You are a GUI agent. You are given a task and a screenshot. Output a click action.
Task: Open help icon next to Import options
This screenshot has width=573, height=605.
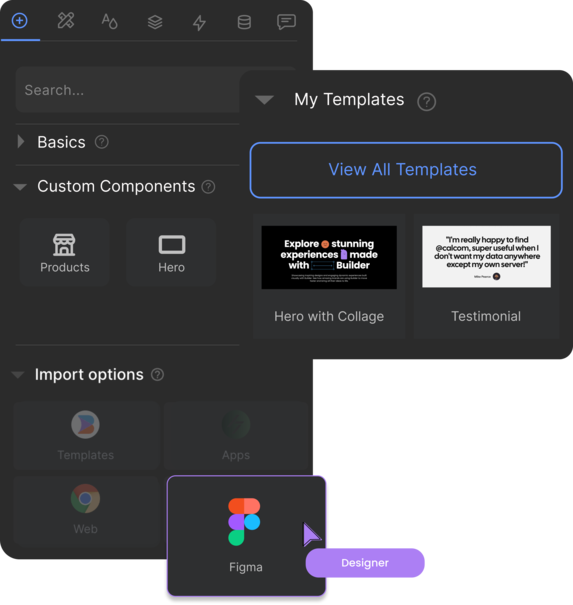point(157,375)
